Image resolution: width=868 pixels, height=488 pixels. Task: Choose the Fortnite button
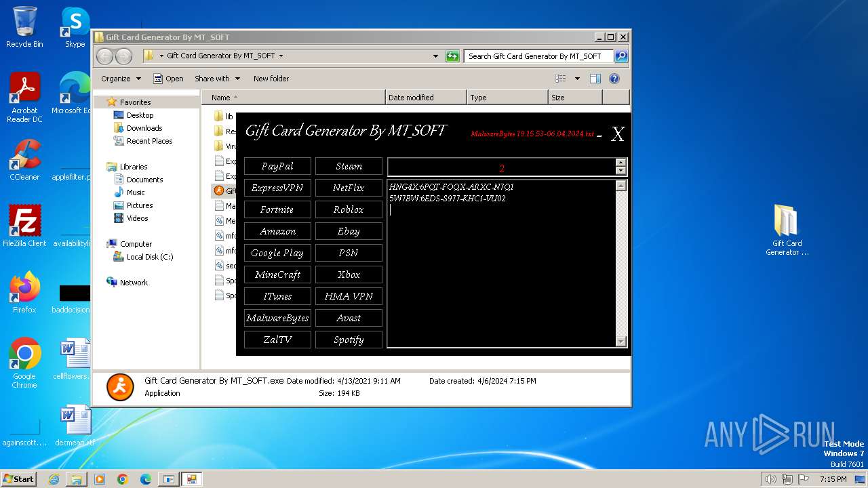point(277,209)
